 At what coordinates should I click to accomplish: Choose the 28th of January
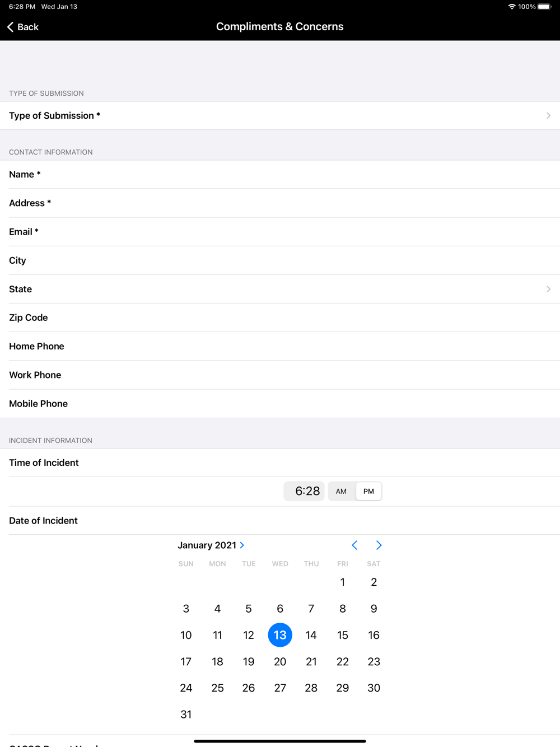coord(311,688)
